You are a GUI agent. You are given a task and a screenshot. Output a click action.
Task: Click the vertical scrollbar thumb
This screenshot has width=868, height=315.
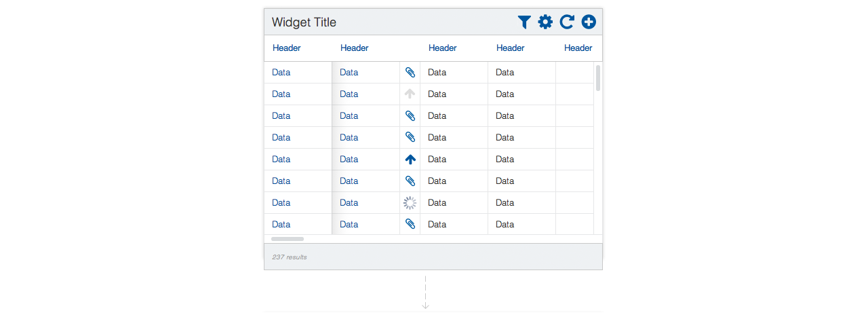598,78
